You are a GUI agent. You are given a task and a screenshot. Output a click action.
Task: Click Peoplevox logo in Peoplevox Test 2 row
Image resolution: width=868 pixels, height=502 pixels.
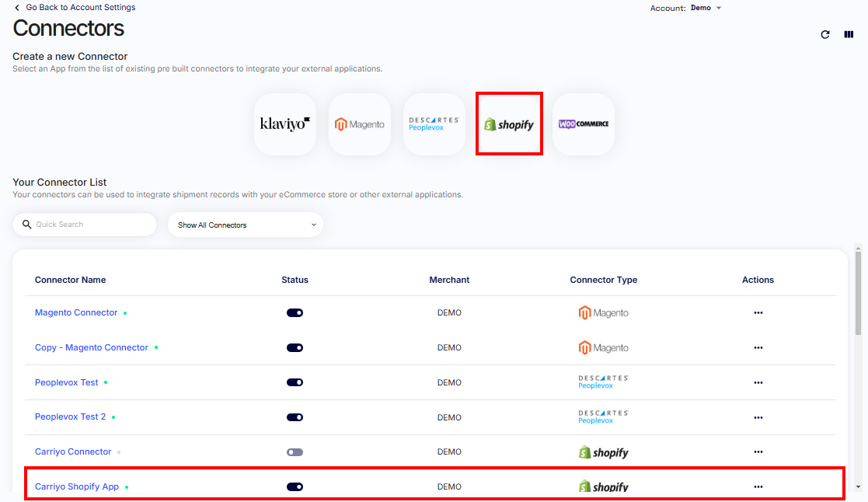pos(603,417)
